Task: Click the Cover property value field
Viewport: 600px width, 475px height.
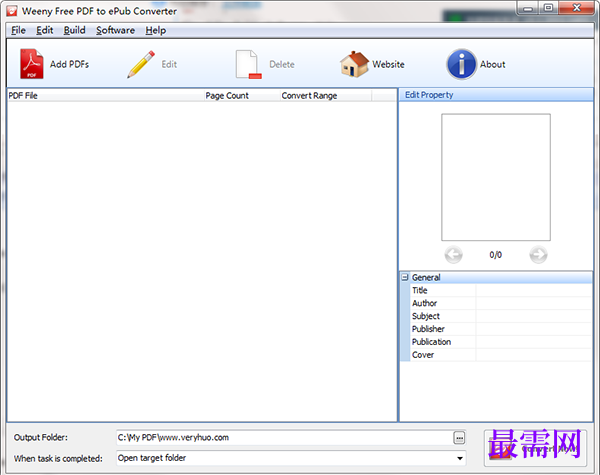Action: pyautogui.click(x=534, y=355)
